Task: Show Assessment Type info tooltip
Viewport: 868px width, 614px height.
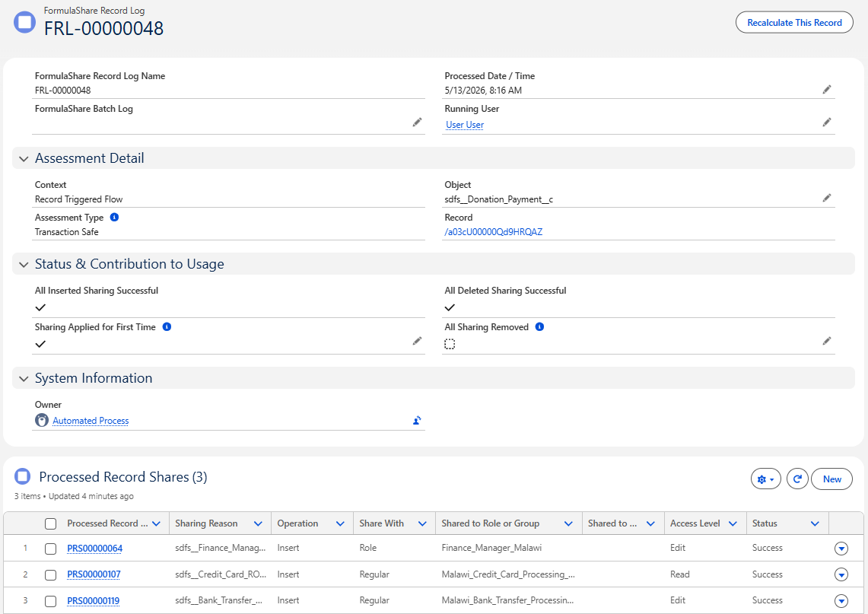Action: tap(115, 217)
